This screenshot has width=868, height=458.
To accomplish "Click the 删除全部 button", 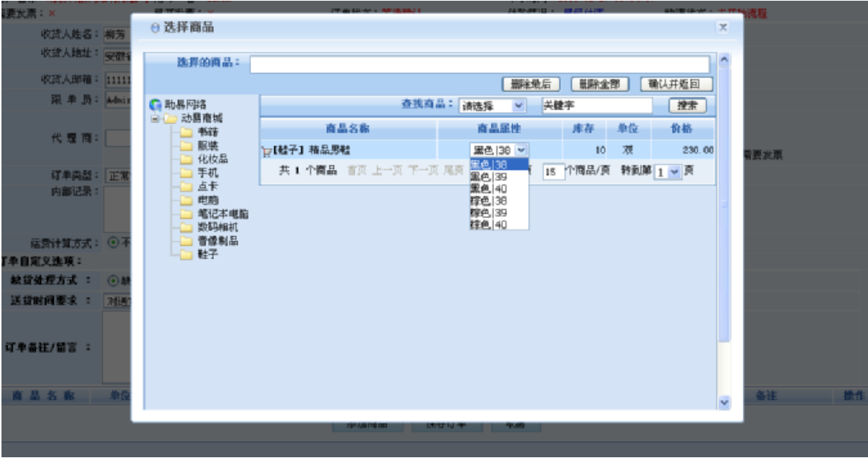I will coord(600,84).
